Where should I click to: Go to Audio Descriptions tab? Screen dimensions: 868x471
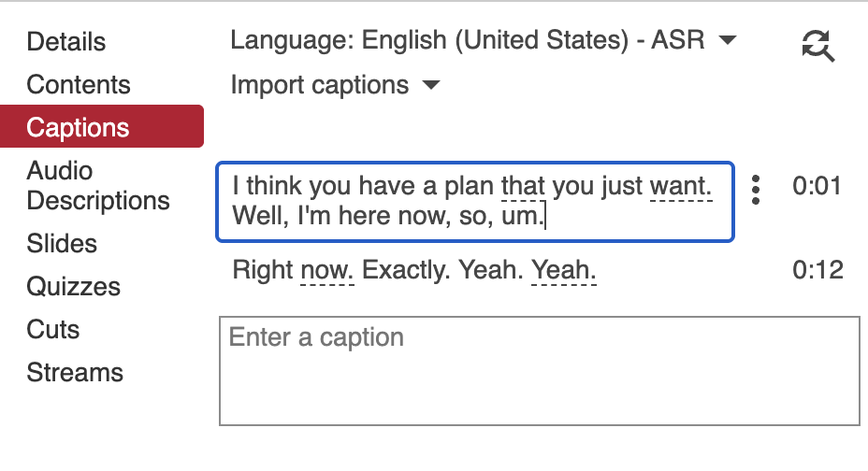point(98,185)
